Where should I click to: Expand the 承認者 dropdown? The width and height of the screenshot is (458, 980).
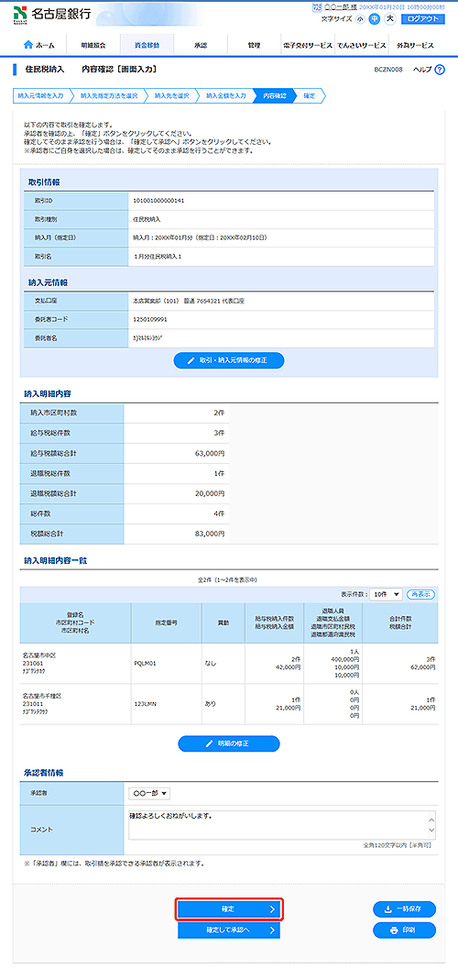click(x=149, y=793)
